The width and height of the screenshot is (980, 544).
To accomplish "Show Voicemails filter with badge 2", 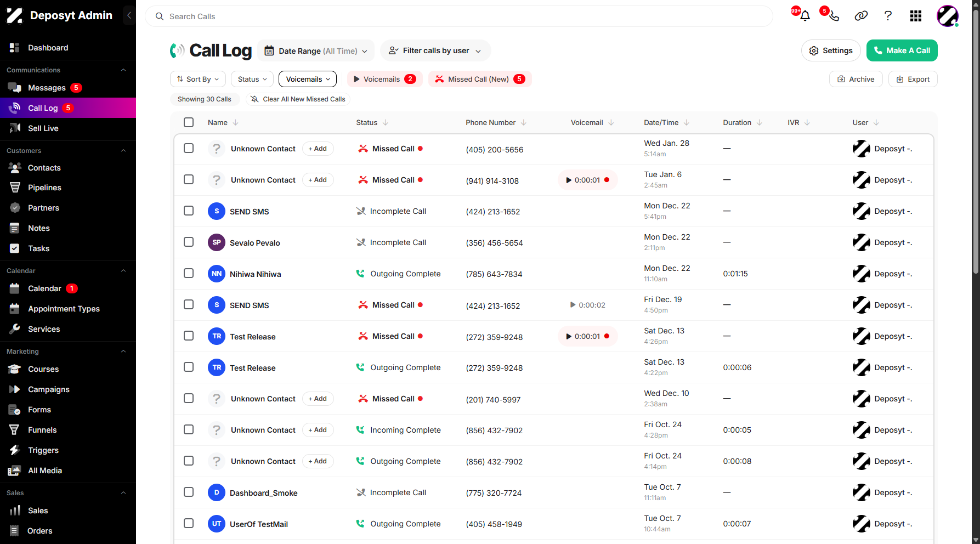I will (385, 79).
